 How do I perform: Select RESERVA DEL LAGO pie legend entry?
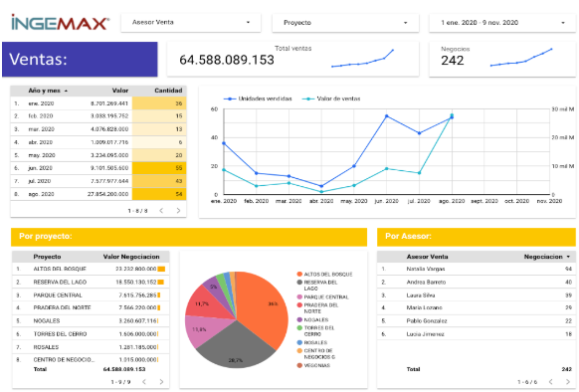pos(317,286)
